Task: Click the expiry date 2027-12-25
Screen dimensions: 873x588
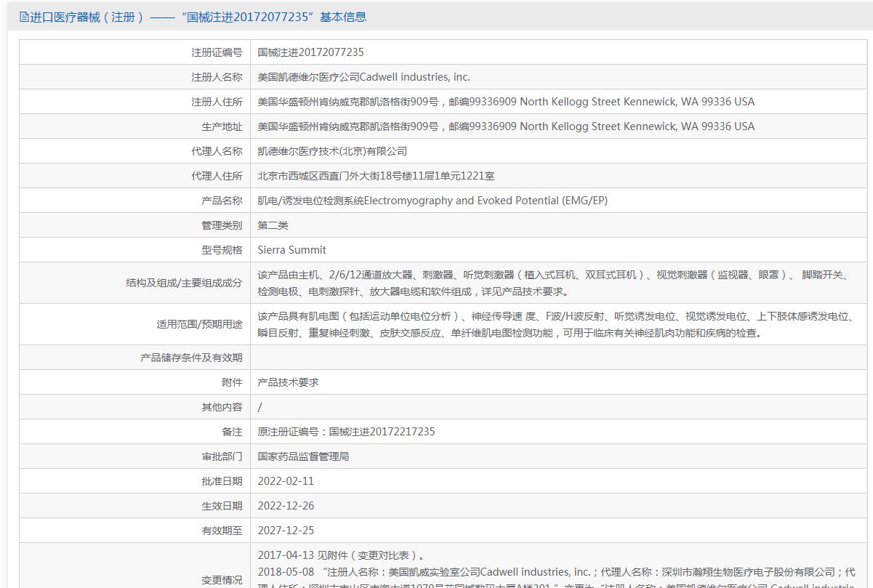Action: (286, 531)
